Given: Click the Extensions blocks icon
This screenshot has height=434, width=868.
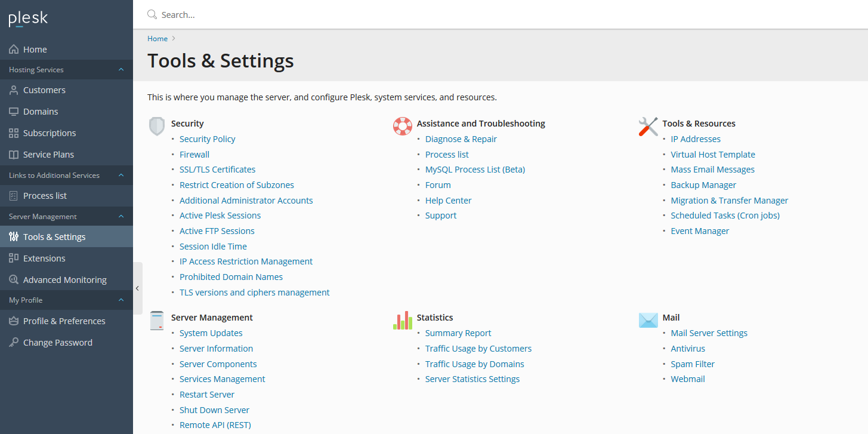Looking at the screenshot, I should (14, 258).
